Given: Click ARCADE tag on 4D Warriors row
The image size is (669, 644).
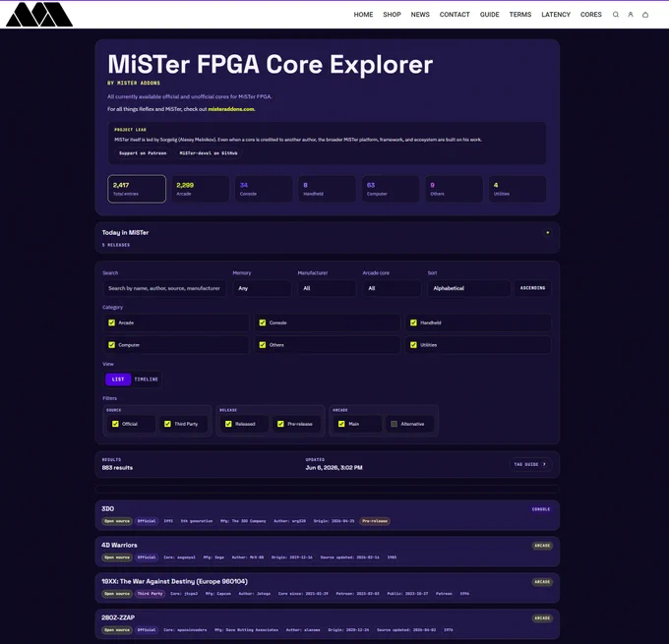Looking at the screenshot, I should coord(542,546).
